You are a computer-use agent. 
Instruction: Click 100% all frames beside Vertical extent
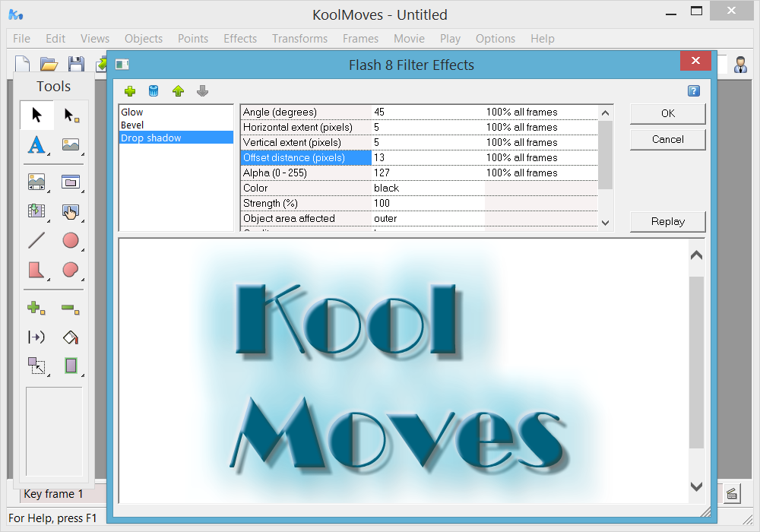[521, 142]
